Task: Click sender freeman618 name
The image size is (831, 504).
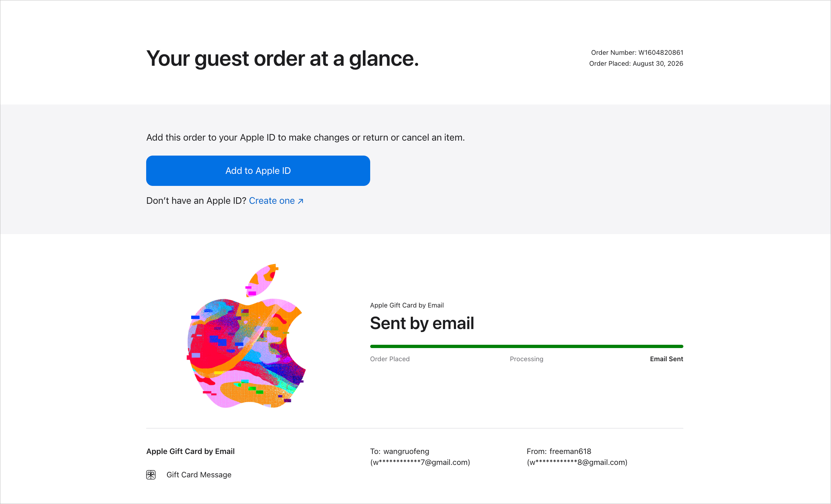Action: (570, 451)
